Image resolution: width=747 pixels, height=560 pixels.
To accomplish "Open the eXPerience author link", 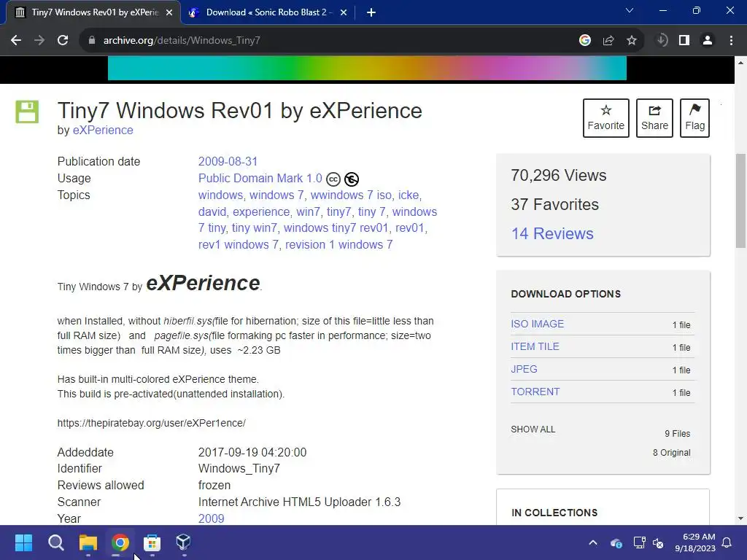I will coord(103,130).
